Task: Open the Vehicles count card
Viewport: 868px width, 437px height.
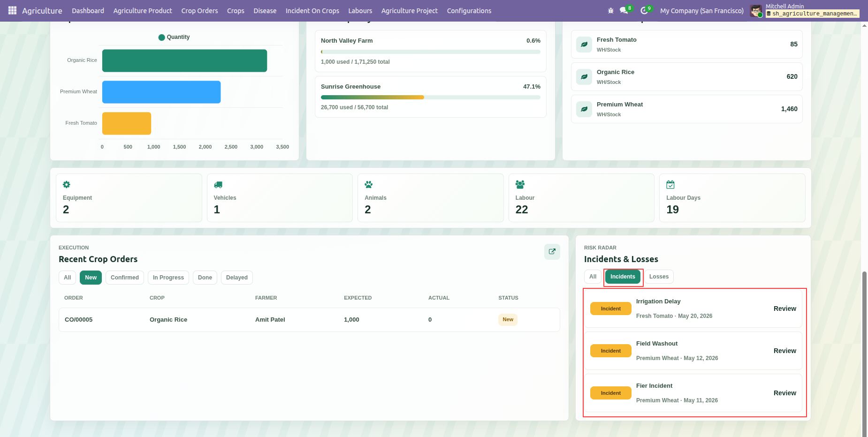Action: (x=280, y=198)
